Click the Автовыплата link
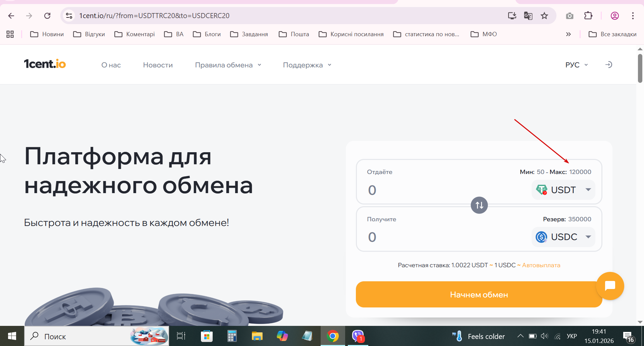644x346 pixels. coord(541,265)
